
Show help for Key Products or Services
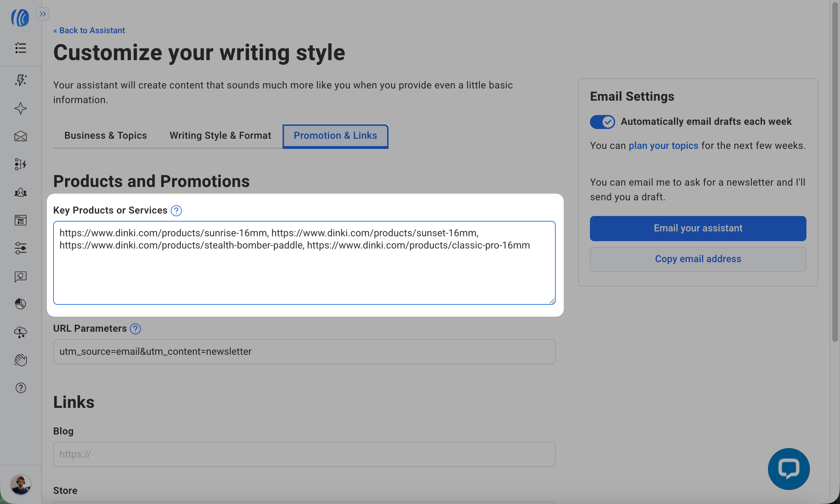click(176, 211)
